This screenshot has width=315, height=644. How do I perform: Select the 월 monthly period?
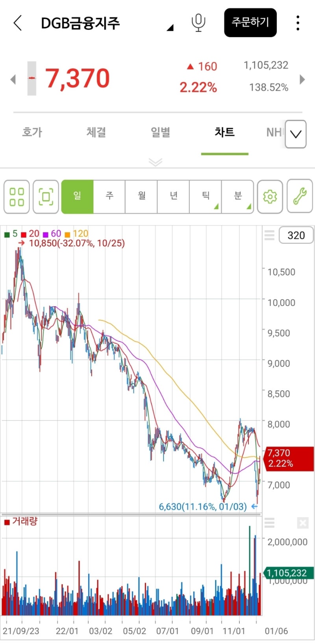141,197
